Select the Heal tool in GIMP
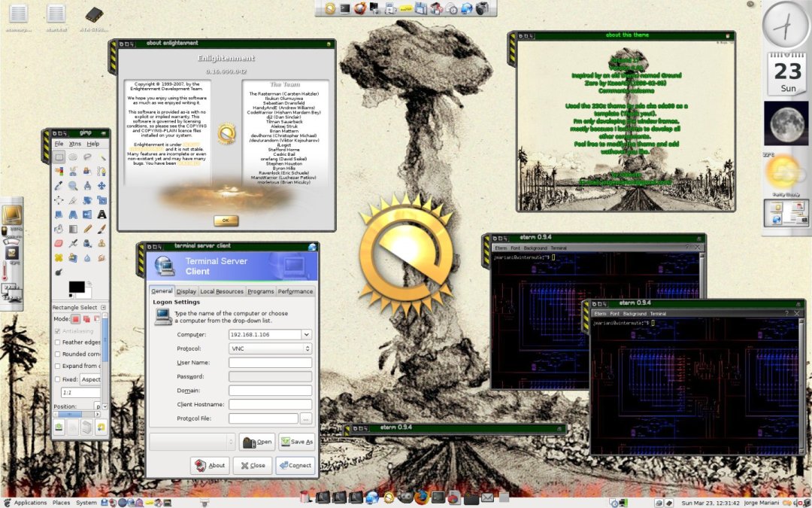The image size is (812, 508). tap(59, 257)
